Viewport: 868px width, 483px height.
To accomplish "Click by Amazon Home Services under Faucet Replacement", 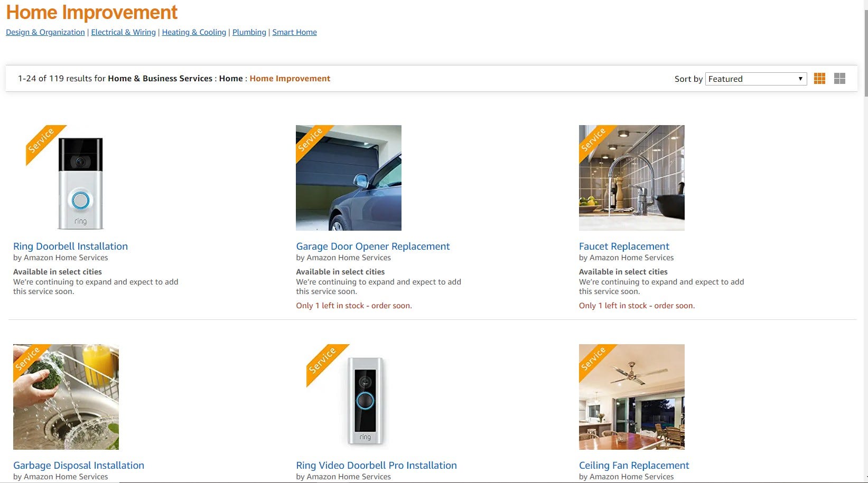I will pos(627,258).
